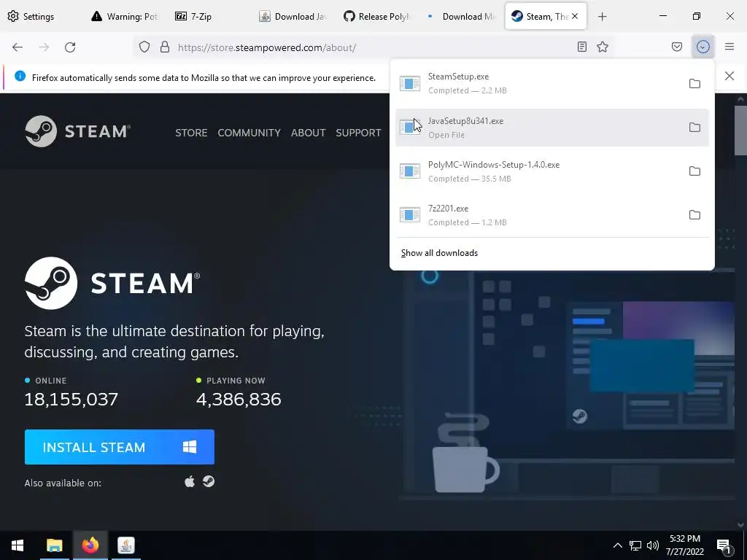This screenshot has height=560, width=747.
Task: Click the PolyMC-Windows-Setup-1.4.0.exe file name
Action: click(494, 165)
